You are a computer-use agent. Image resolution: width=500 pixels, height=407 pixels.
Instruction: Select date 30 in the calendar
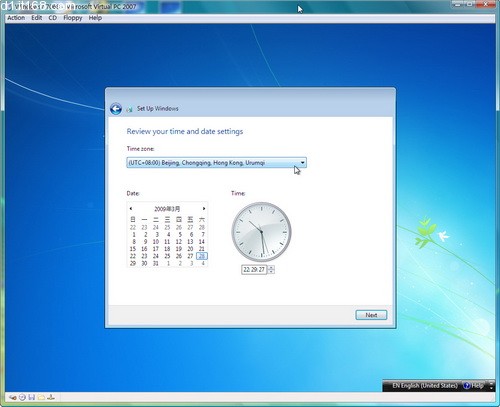pos(144,263)
